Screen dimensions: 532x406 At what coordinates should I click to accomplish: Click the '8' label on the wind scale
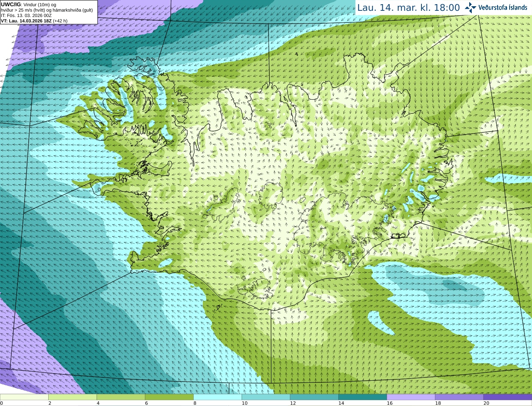pos(195,403)
